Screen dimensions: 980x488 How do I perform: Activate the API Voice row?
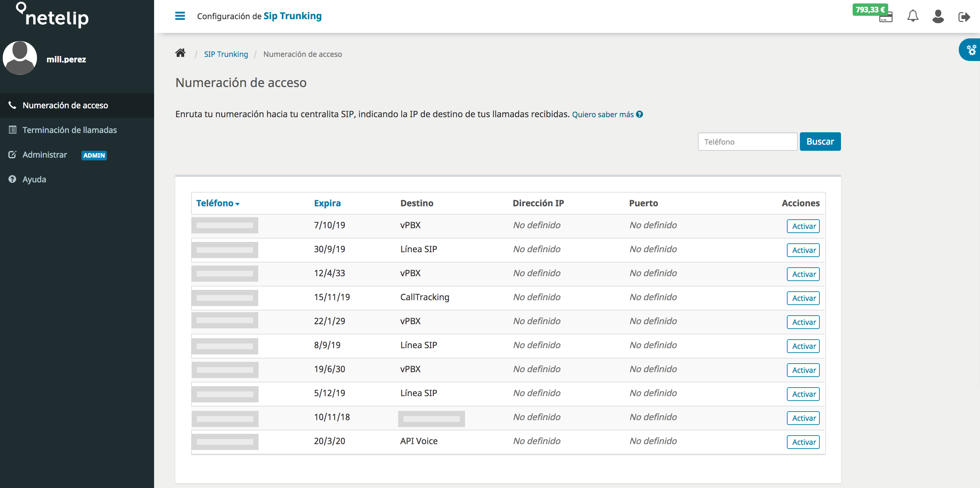(x=803, y=442)
